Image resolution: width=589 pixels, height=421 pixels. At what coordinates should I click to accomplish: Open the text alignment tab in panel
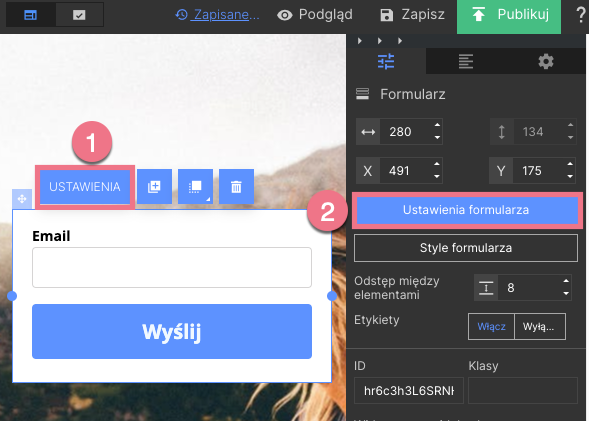tap(466, 61)
